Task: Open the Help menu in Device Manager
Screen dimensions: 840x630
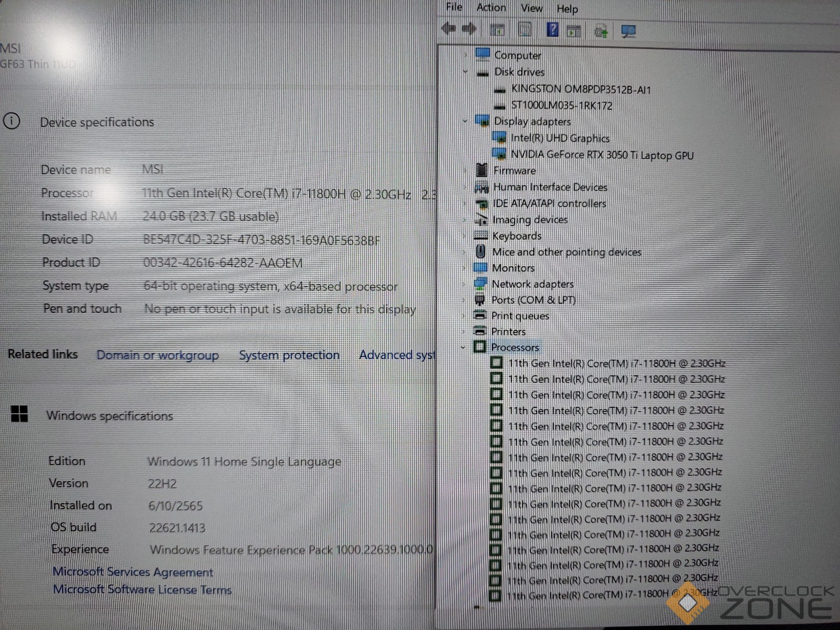Action: (x=568, y=8)
